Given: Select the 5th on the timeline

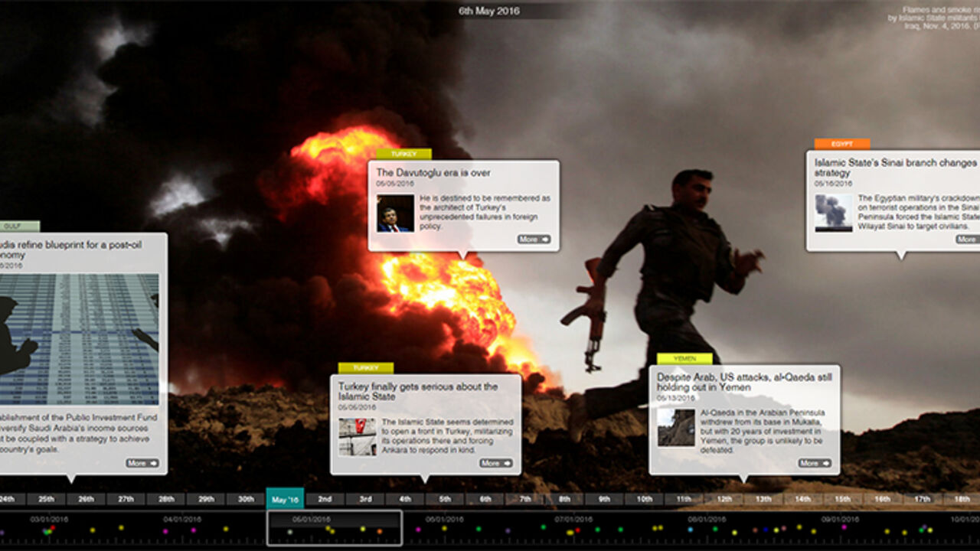Looking at the screenshot, I should [445, 499].
